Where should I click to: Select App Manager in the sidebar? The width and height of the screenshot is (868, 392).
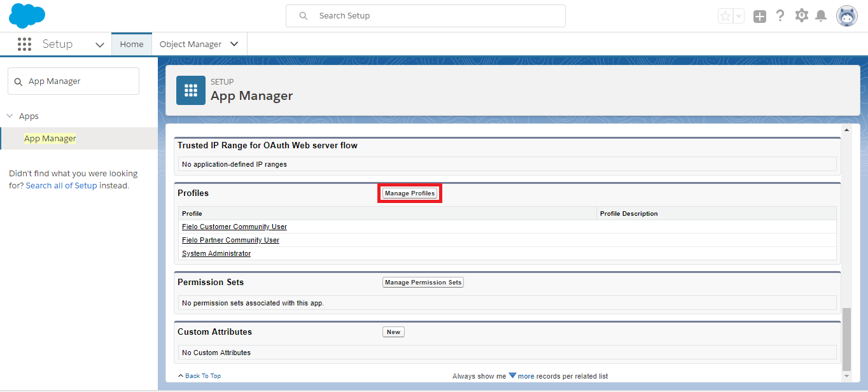pyautogui.click(x=50, y=138)
